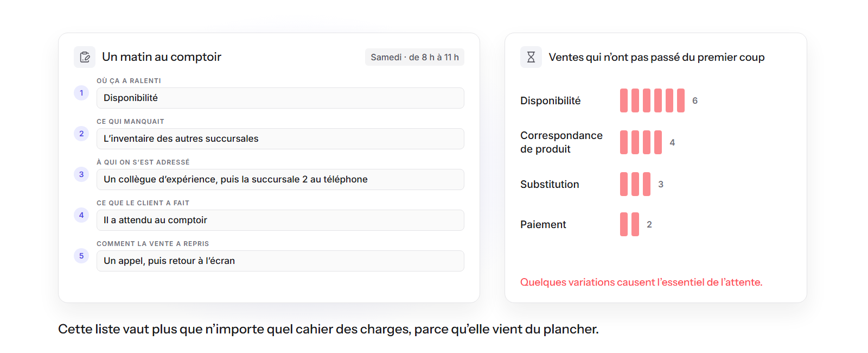868x353 pixels.
Task: Click the Disponibilité row label in chart
Action: 550,100
